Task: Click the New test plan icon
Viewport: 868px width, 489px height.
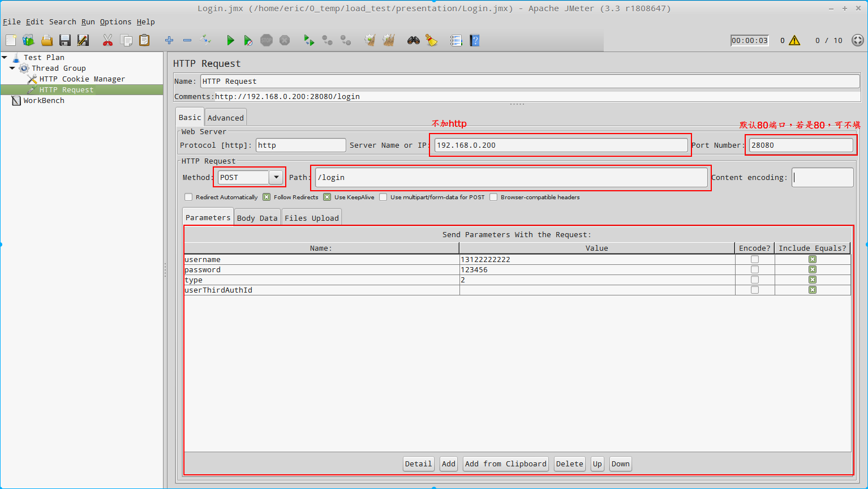Action: (x=11, y=40)
